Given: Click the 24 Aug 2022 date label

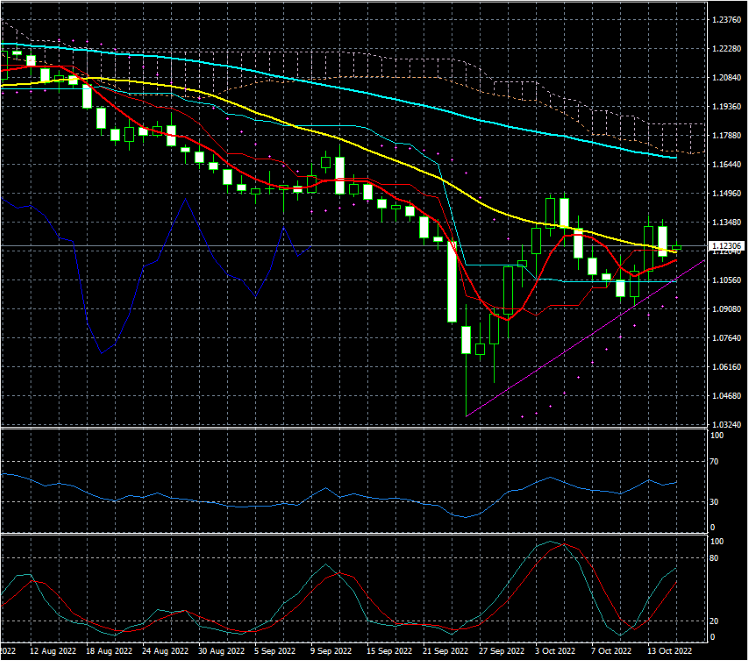Looking at the screenshot, I should click(165, 651).
